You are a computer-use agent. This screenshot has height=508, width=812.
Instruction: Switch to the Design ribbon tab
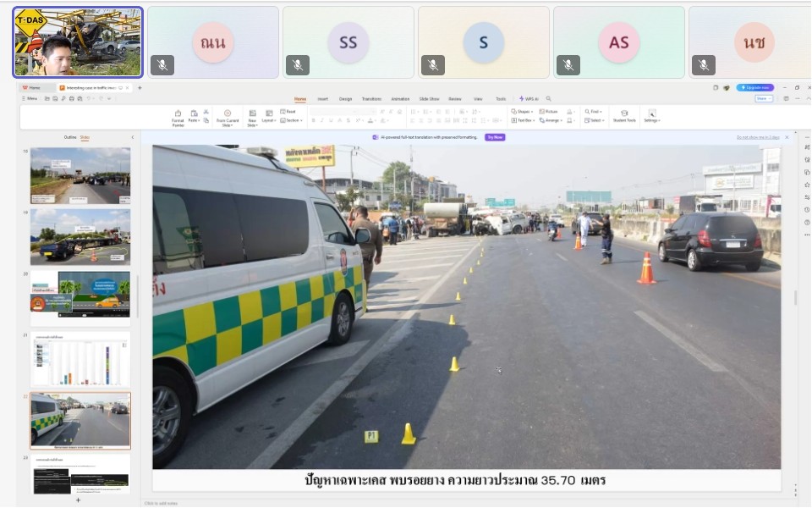[345, 98]
